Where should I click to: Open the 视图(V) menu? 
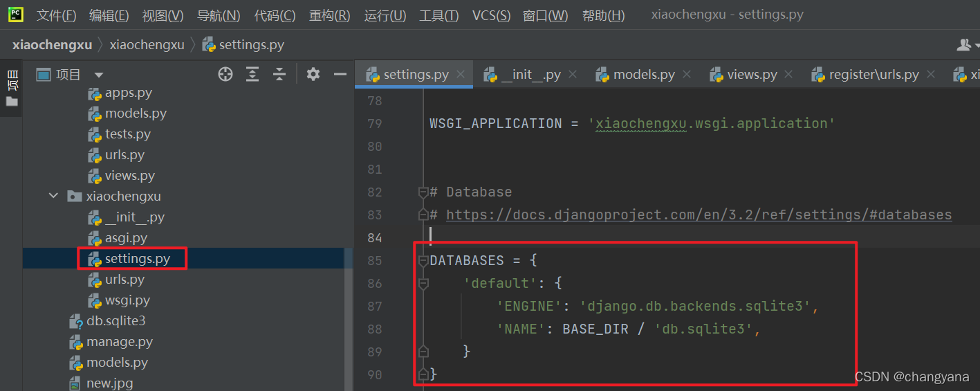[163, 15]
